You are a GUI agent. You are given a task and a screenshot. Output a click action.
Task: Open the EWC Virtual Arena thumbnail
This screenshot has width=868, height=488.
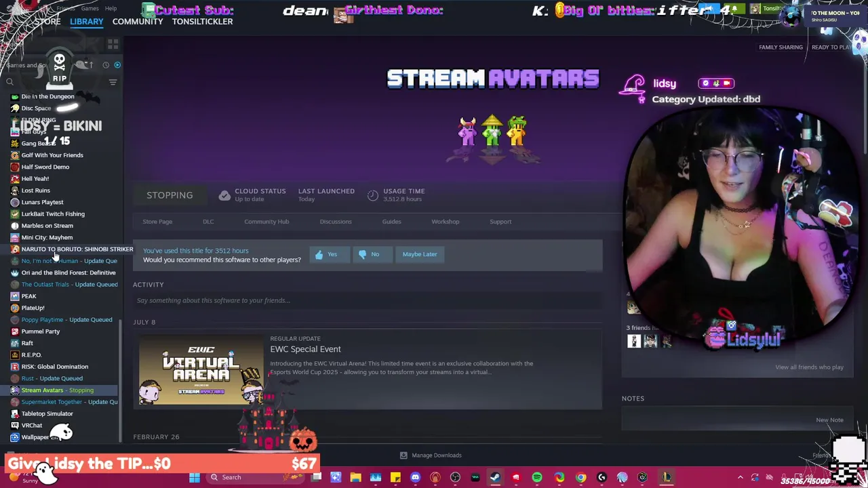tap(201, 370)
